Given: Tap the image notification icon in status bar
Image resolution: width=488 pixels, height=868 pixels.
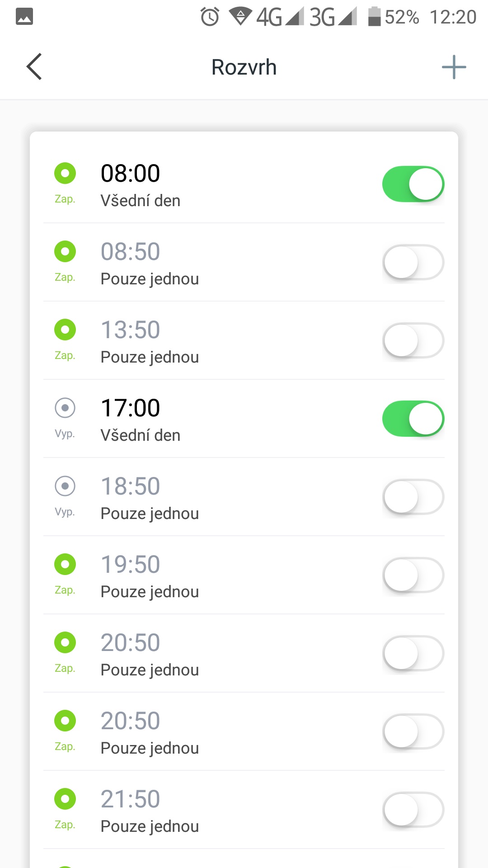Looking at the screenshot, I should coord(24,17).
